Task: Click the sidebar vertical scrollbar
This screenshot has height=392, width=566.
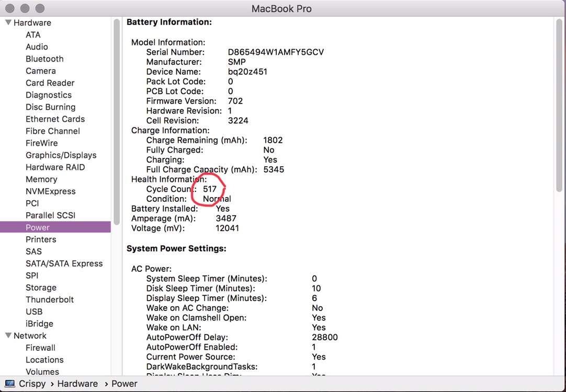Action: 116,120
